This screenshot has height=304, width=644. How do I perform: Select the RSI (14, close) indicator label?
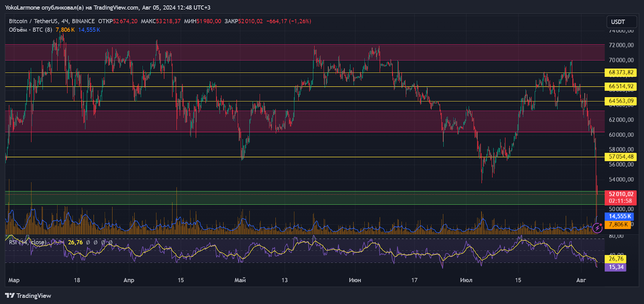(x=27, y=242)
